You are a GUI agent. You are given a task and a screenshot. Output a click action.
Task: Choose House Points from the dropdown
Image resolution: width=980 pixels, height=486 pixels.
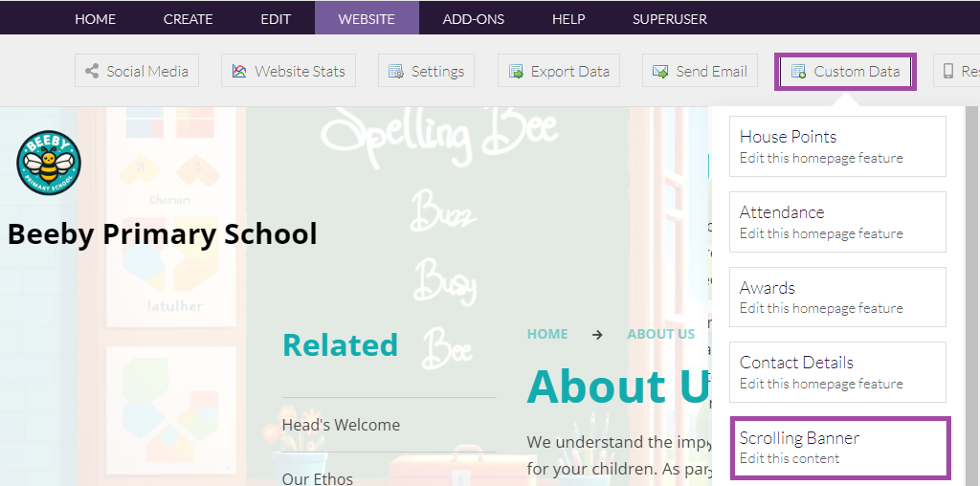(x=837, y=146)
